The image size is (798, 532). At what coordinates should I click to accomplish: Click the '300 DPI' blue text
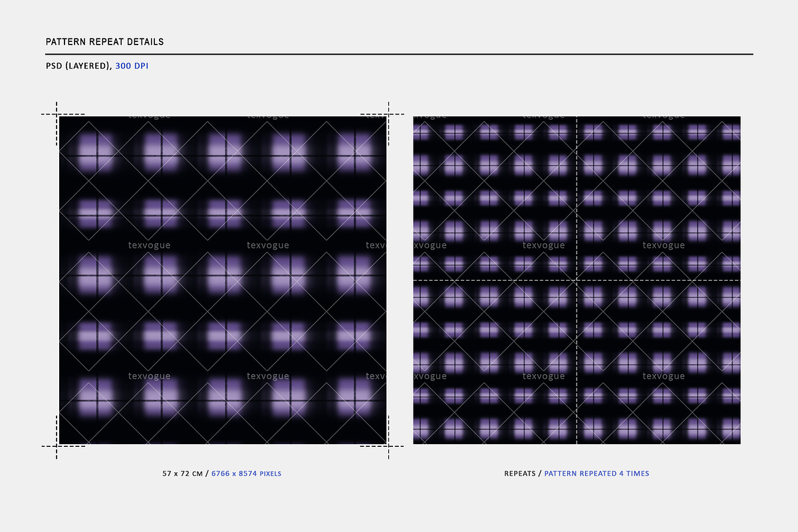[x=132, y=66]
